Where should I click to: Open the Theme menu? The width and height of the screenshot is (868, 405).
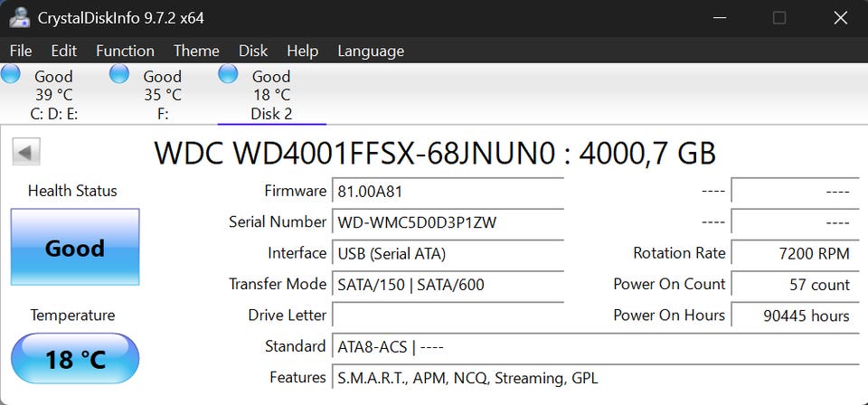[196, 51]
